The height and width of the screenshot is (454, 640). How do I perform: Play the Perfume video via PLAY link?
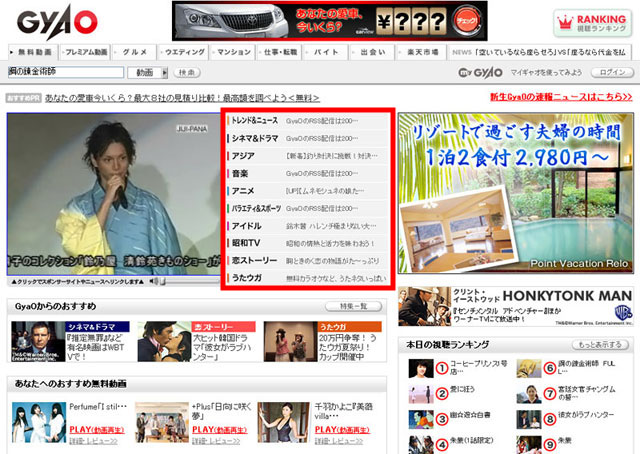(x=97, y=430)
